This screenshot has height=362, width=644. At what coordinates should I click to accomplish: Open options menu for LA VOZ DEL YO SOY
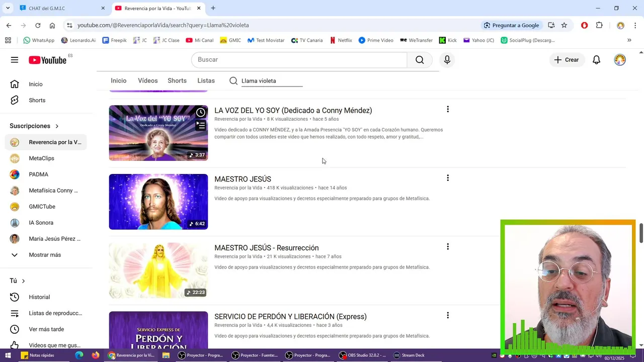(x=448, y=110)
